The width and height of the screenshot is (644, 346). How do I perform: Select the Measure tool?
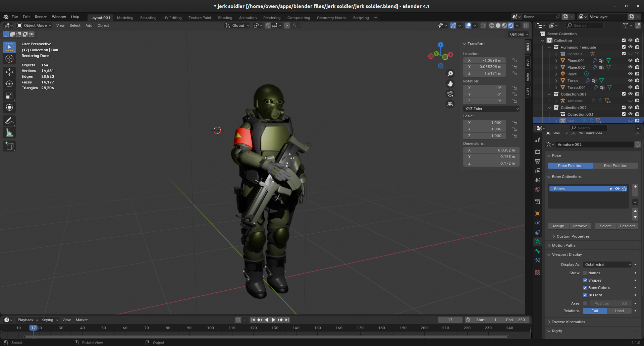[9, 133]
